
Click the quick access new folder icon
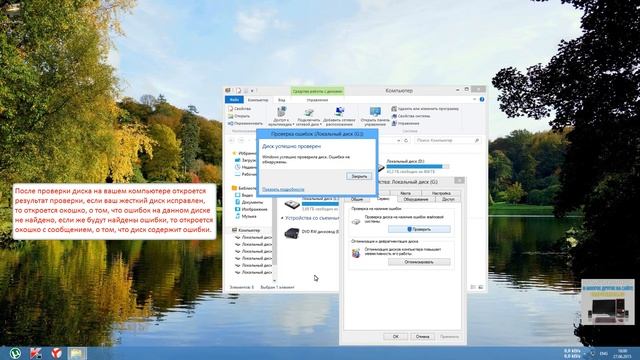click(x=246, y=90)
